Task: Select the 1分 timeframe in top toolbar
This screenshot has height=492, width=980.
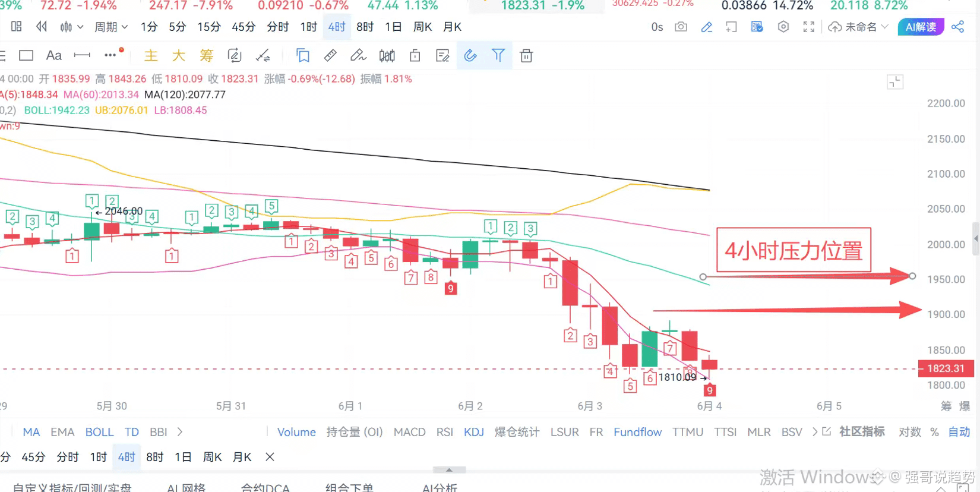Action: pyautogui.click(x=149, y=27)
